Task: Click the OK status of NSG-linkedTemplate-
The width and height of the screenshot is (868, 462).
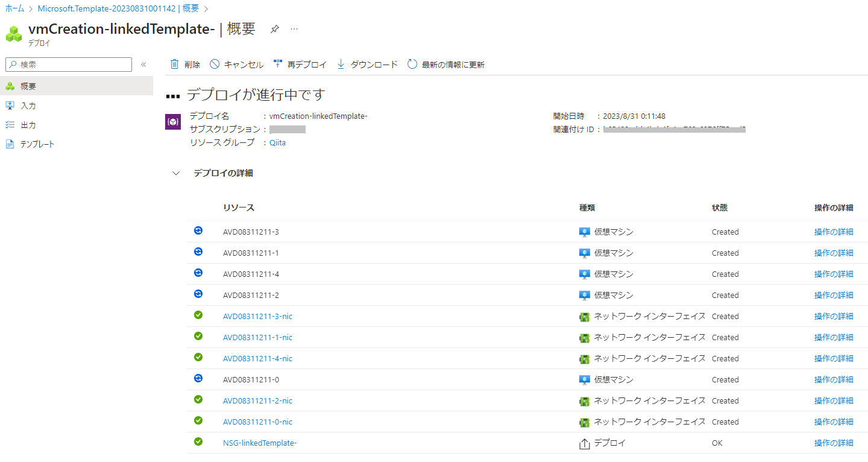Action: [x=717, y=443]
